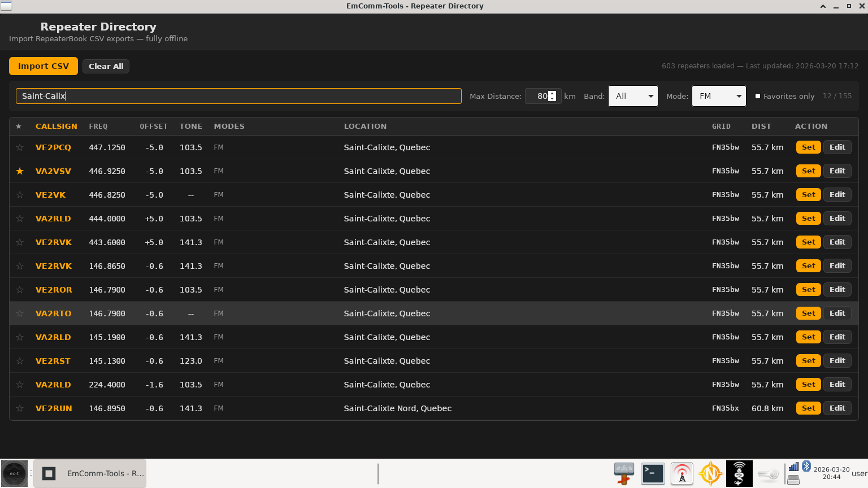The image size is (868, 488).
Task: Launch the radio tower app icon
Action: (x=682, y=473)
